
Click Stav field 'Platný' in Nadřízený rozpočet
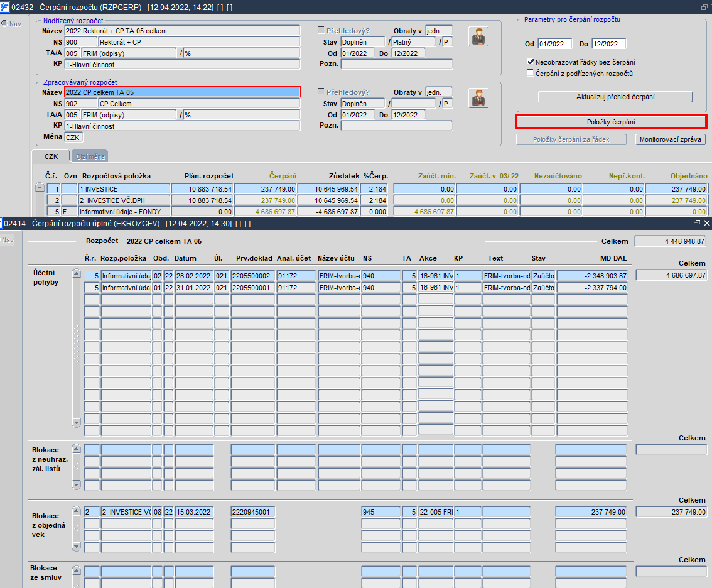413,42
